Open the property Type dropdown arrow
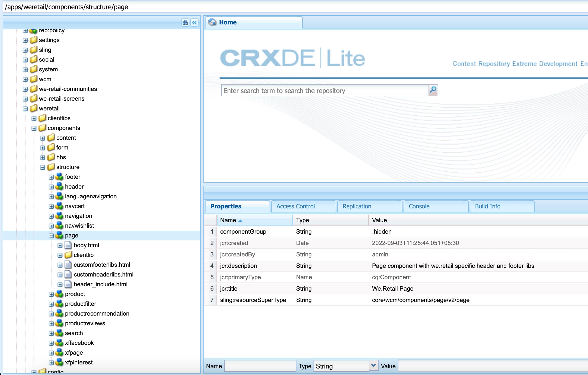Screen dimensions: 588x375 tap(373, 366)
